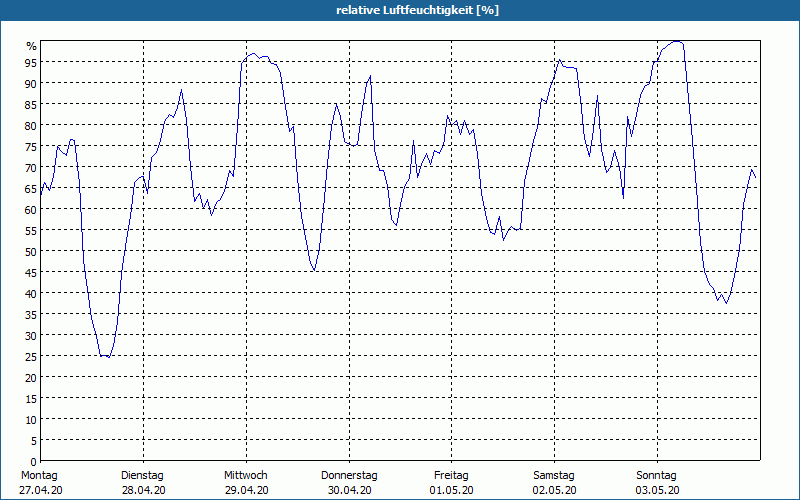Click the chart title 'relative Luftfeuchtigkeit [%]'

pyautogui.click(x=417, y=10)
